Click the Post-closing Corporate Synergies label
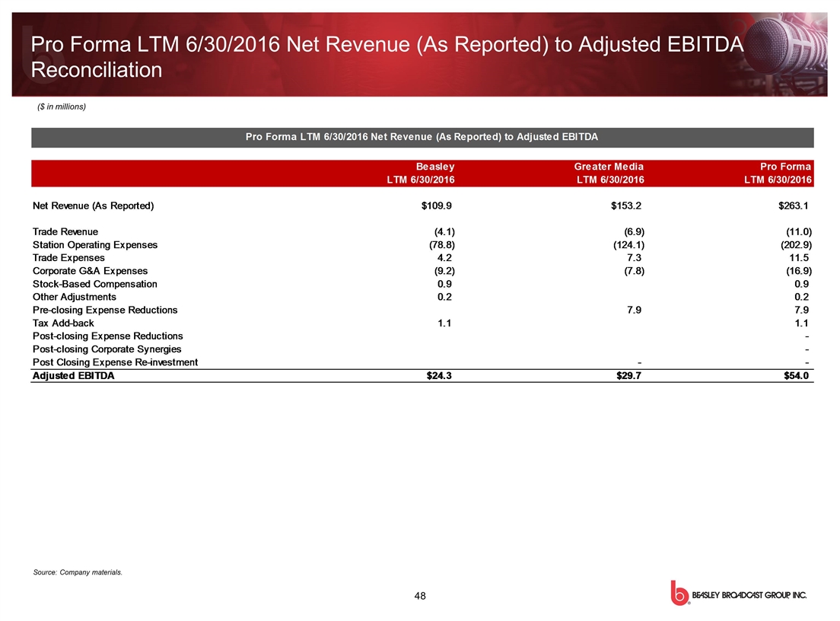 coord(107,349)
